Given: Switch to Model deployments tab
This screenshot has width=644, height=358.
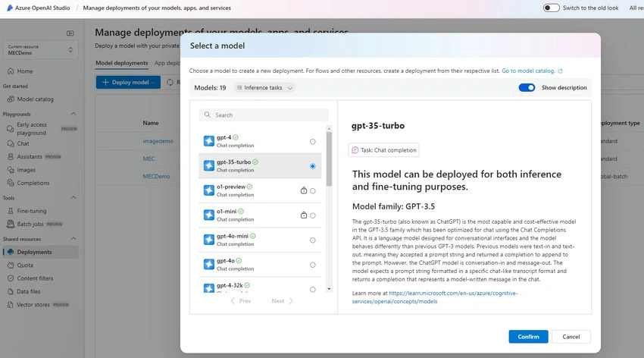Looking at the screenshot, I should (x=121, y=63).
